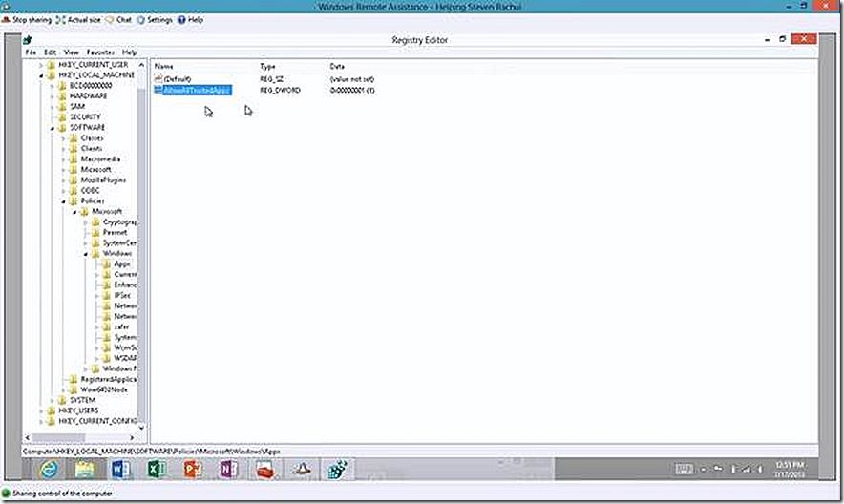Open the View menu in Registry Editor

[x=71, y=52]
